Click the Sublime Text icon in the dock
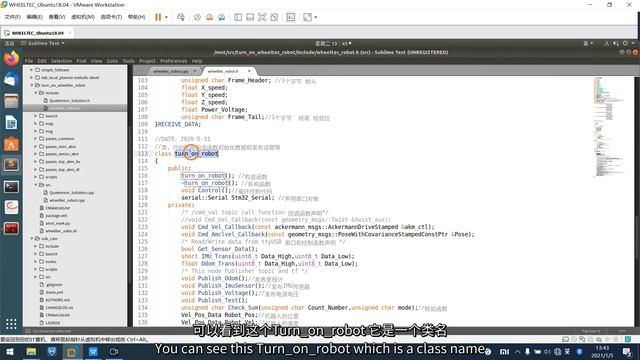 (x=11, y=165)
